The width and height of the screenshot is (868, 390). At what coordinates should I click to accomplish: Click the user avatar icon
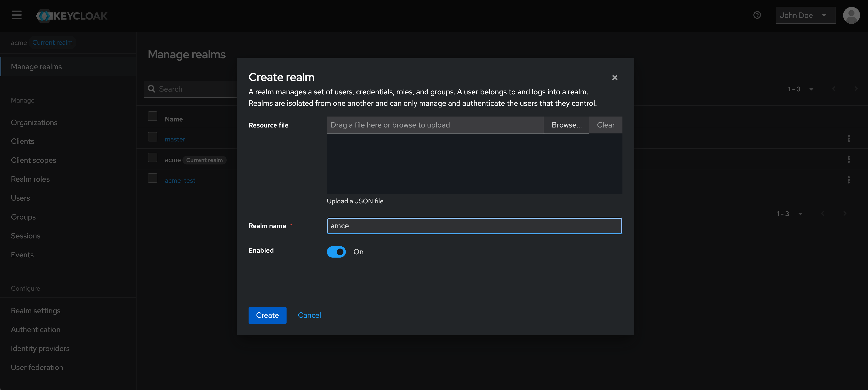pyautogui.click(x=851, y=15)
